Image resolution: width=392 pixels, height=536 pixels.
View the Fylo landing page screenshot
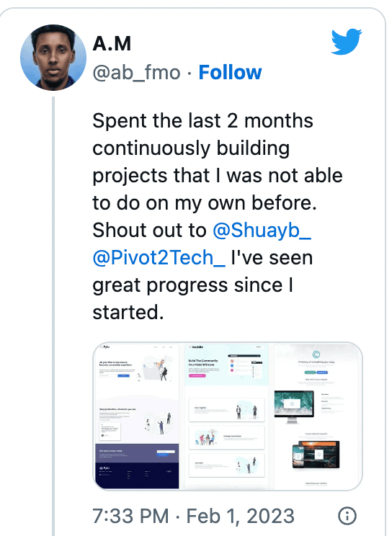(x=137, y=416)
